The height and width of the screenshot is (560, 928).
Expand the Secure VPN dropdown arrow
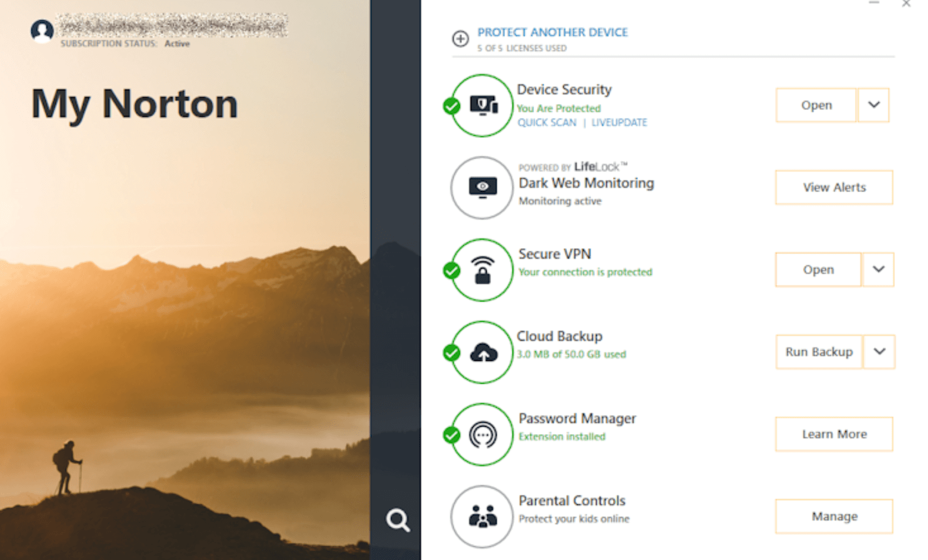coord(878,270)
